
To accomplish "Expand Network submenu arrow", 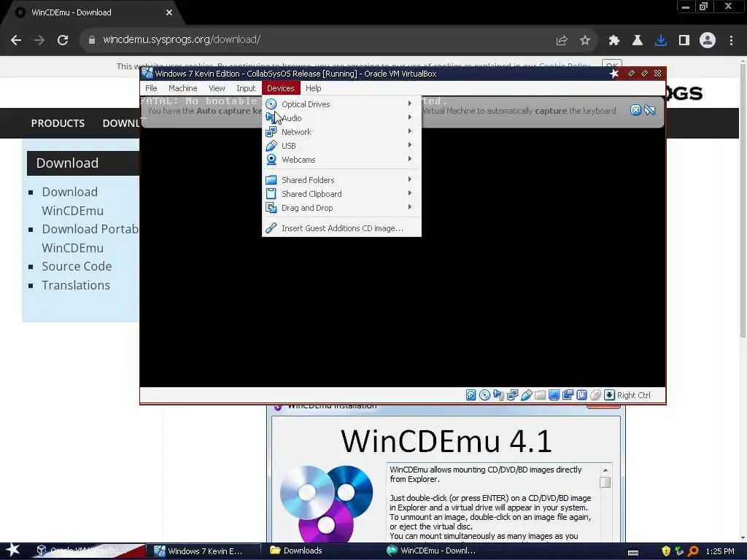I will click(410, 131).
